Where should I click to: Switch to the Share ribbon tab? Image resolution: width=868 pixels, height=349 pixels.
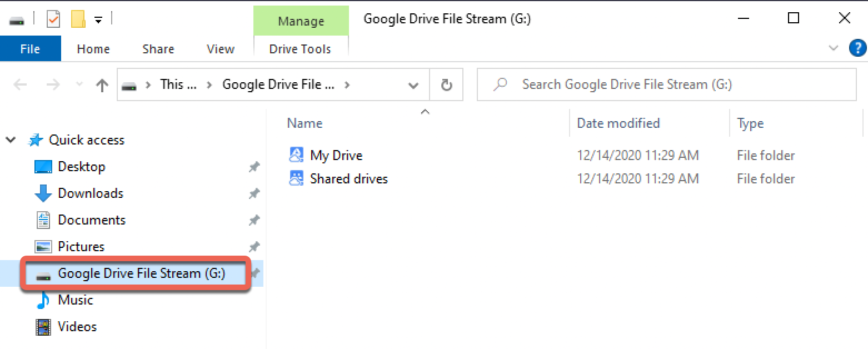[158, 49]
